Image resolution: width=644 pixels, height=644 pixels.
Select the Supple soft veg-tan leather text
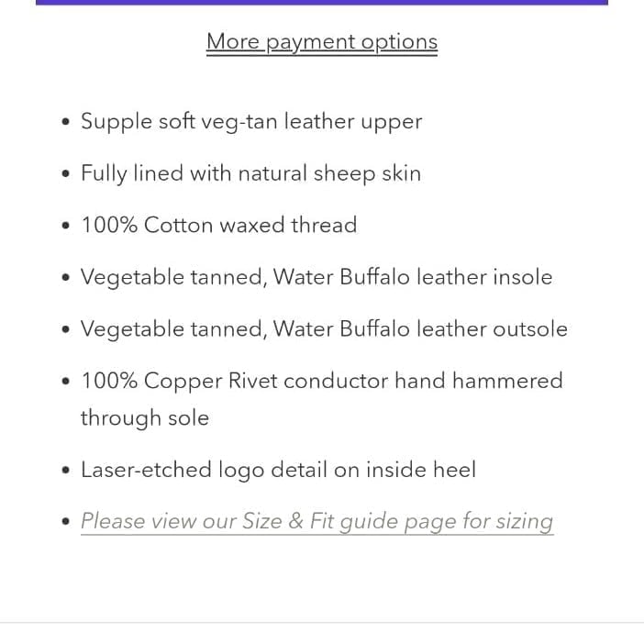coord(217,122)
